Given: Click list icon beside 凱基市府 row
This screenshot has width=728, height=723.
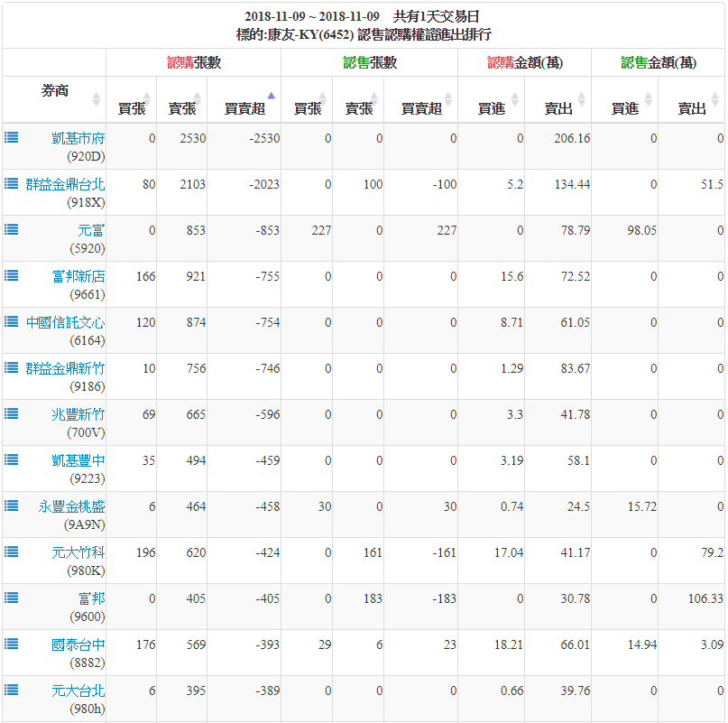Looking at the screenshot, I should (11, 137).
